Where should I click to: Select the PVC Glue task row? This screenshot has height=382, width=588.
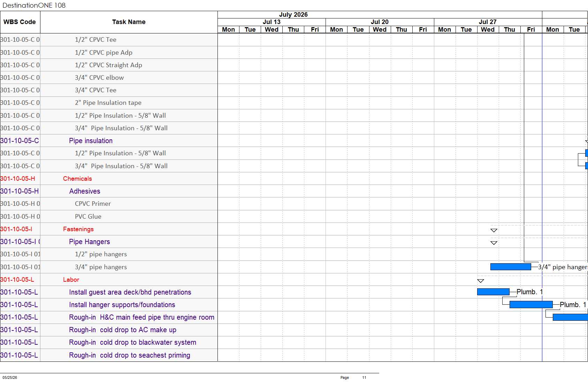coord(88,217)
